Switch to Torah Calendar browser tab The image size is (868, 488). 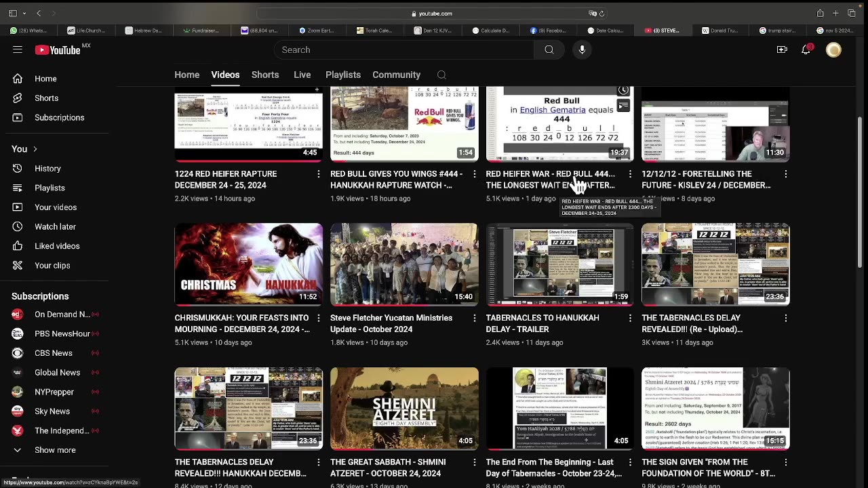tap(373, 30)
